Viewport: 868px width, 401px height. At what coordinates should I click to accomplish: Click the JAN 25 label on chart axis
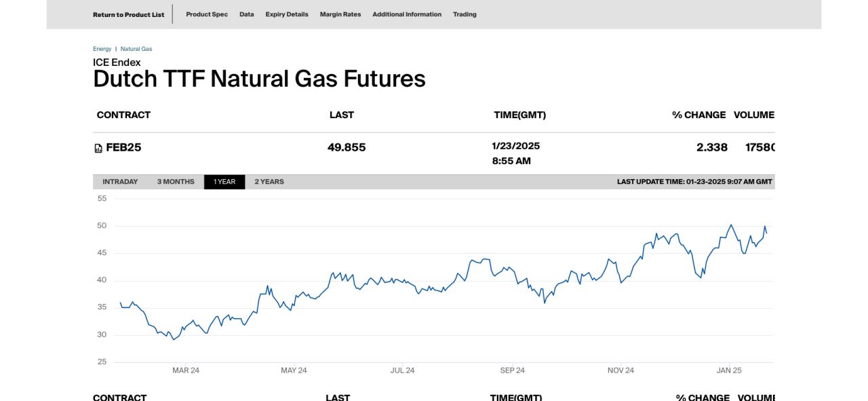click(729, 370)
